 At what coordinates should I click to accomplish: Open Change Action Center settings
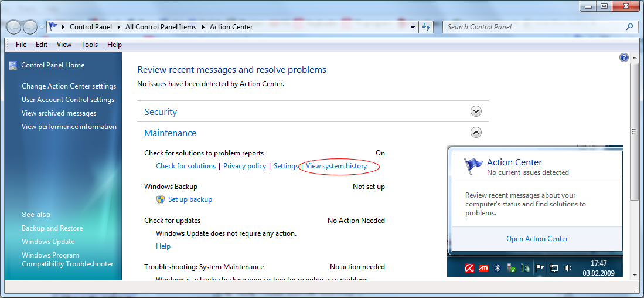coord(69,86)
